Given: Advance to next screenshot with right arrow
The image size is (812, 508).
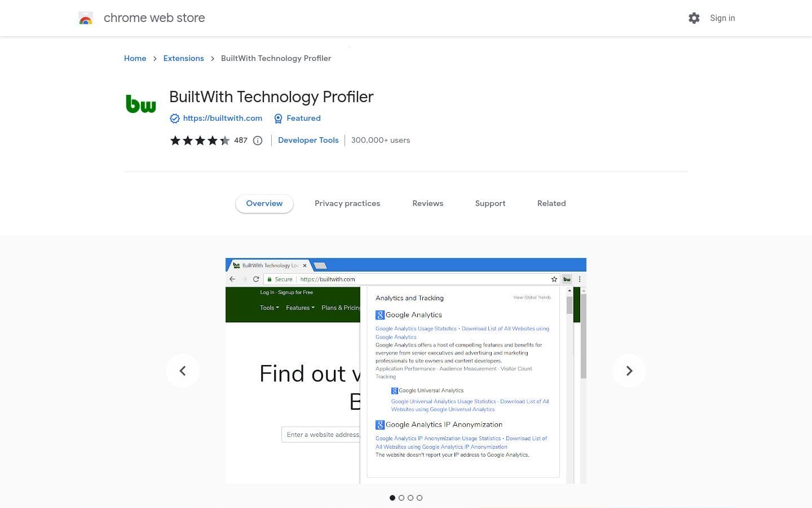Looking at the screenshot, I should (629, 371).
